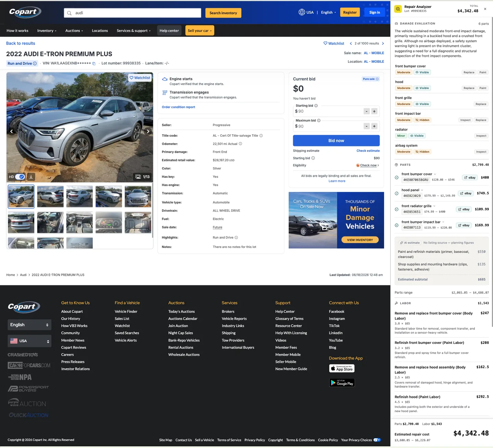Open eBay link for front bumper cover

[470, 177]
